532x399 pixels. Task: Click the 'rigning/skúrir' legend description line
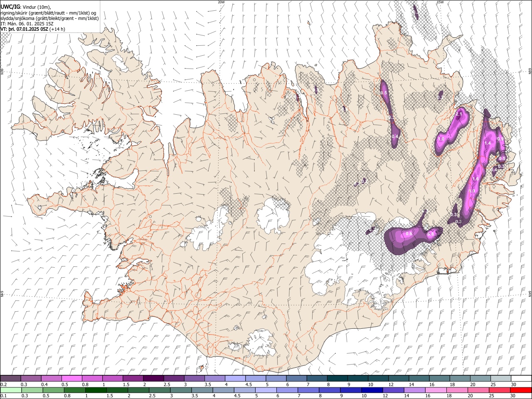point(48,13)
